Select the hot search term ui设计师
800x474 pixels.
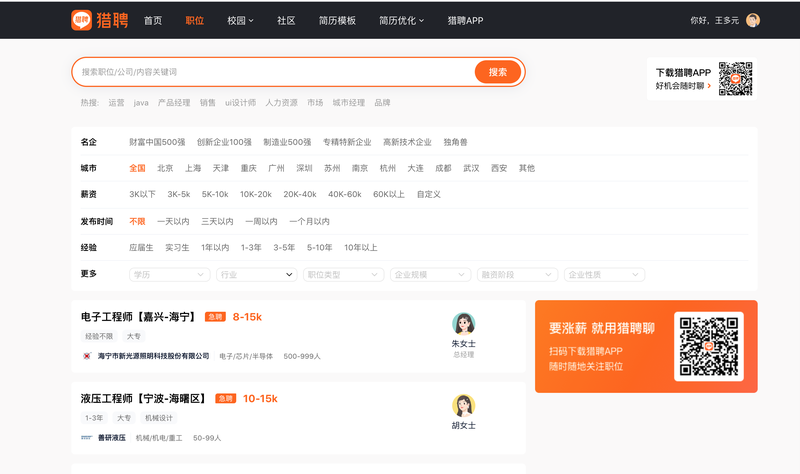tap(241, 103)
